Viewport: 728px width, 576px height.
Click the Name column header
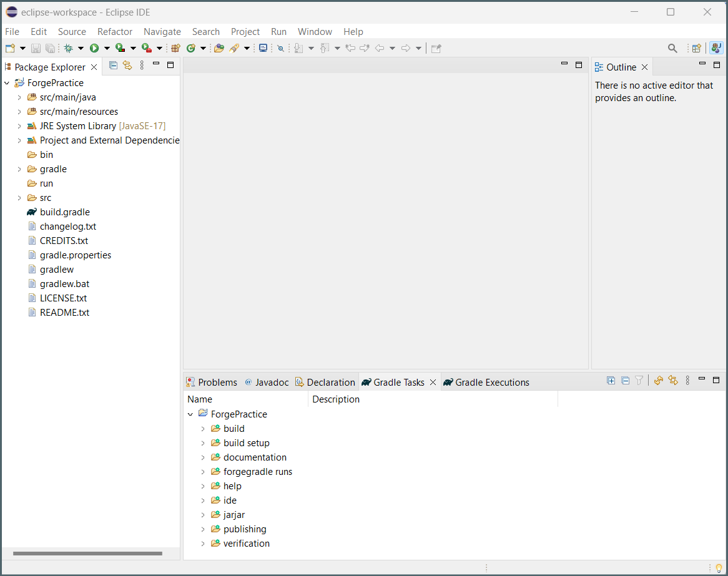point(245,399)
